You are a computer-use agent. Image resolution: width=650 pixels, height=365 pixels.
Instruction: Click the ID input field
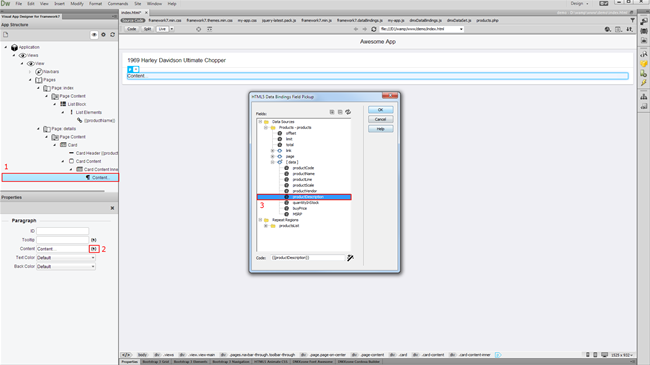[62, 231]
